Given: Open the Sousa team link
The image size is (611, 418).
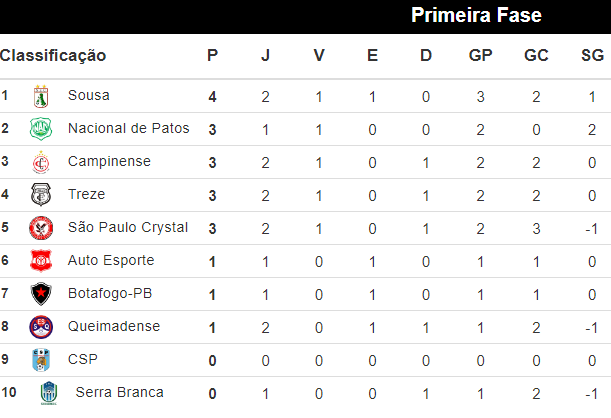Looking at the screenshot, I should (89, 96).
